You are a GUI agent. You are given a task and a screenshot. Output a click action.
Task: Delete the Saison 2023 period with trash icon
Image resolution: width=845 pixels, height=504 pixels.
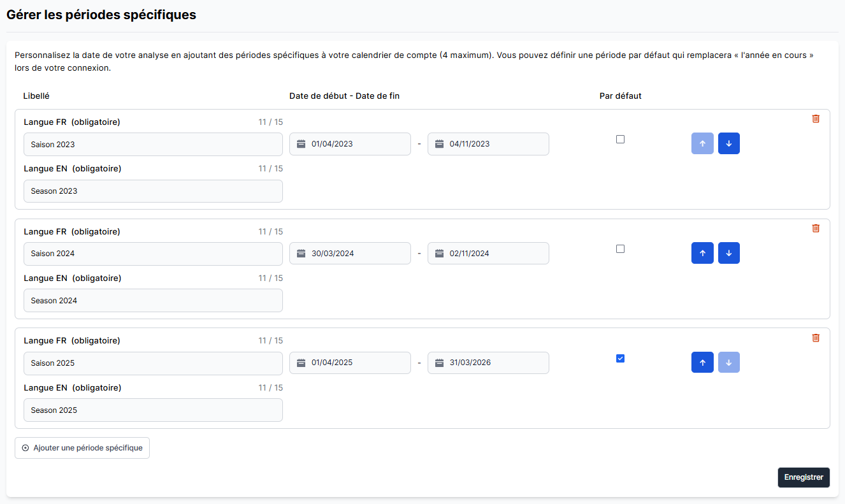816,119
